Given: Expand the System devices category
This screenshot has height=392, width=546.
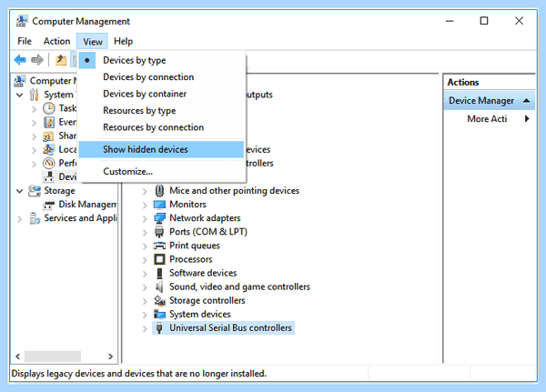Looking at the screenshot, I should (x=145, y=315).
